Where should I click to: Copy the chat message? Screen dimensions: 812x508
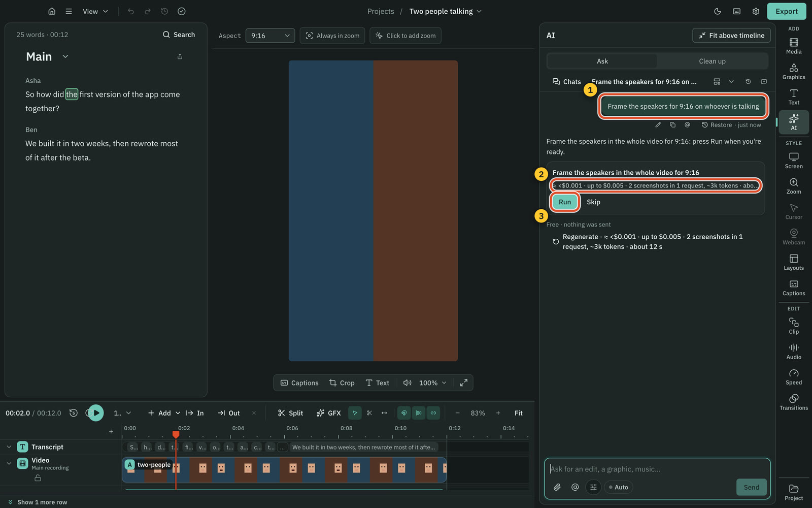[672, 124]
